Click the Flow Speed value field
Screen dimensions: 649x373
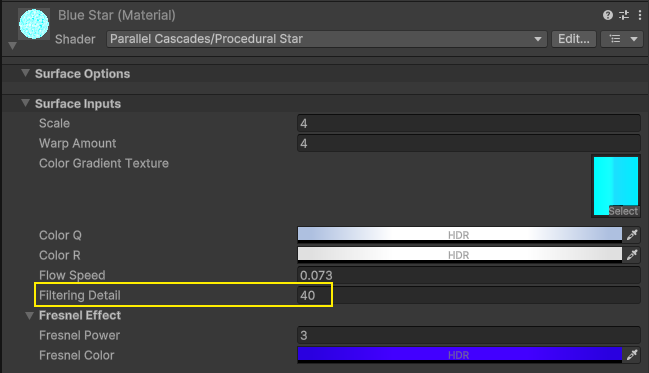tap(469, 275)
